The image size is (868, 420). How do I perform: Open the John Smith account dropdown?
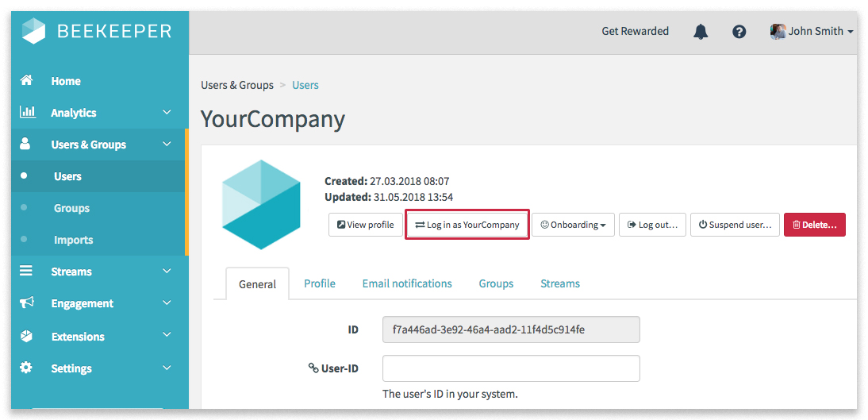[812, 32]
